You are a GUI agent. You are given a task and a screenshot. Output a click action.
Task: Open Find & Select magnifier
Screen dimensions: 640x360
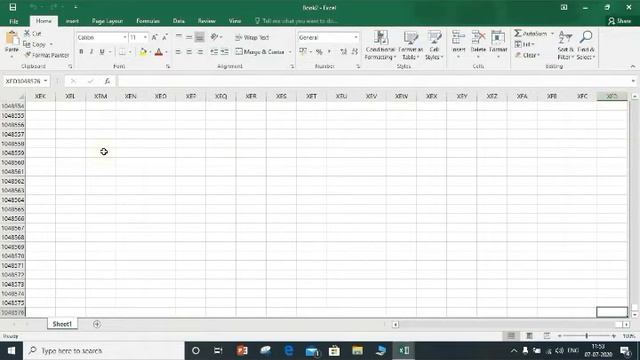(586, 45)
